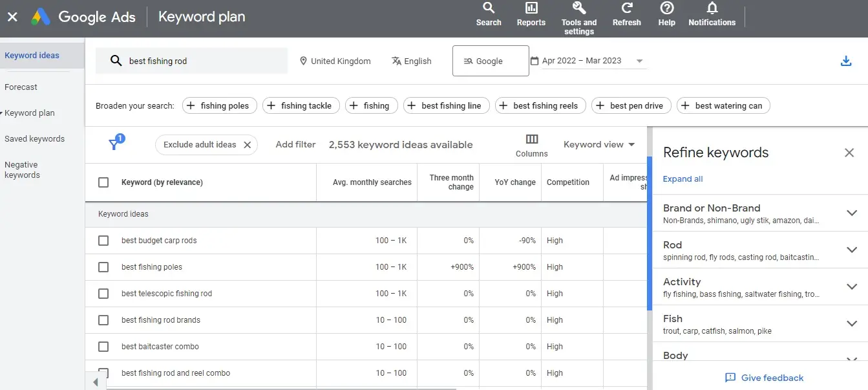This screenshot has height=390, width=868.
Task: Click the Refresh icon
Action: click(x=627, y=14)
